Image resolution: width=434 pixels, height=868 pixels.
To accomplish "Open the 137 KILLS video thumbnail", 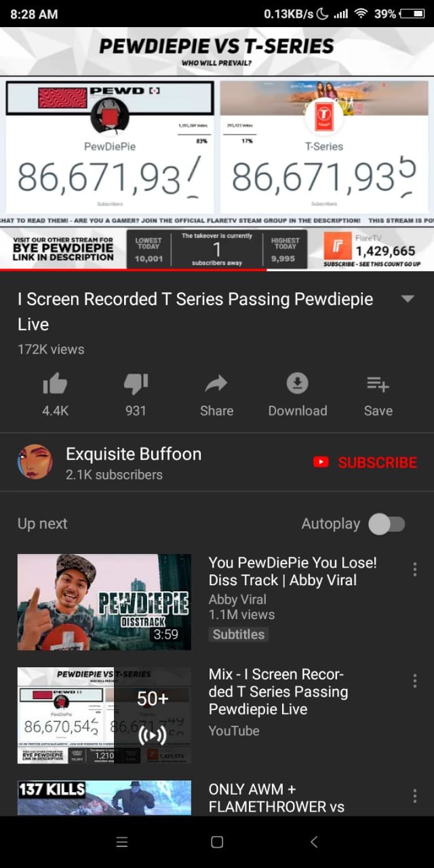I will tap(104, 798).
